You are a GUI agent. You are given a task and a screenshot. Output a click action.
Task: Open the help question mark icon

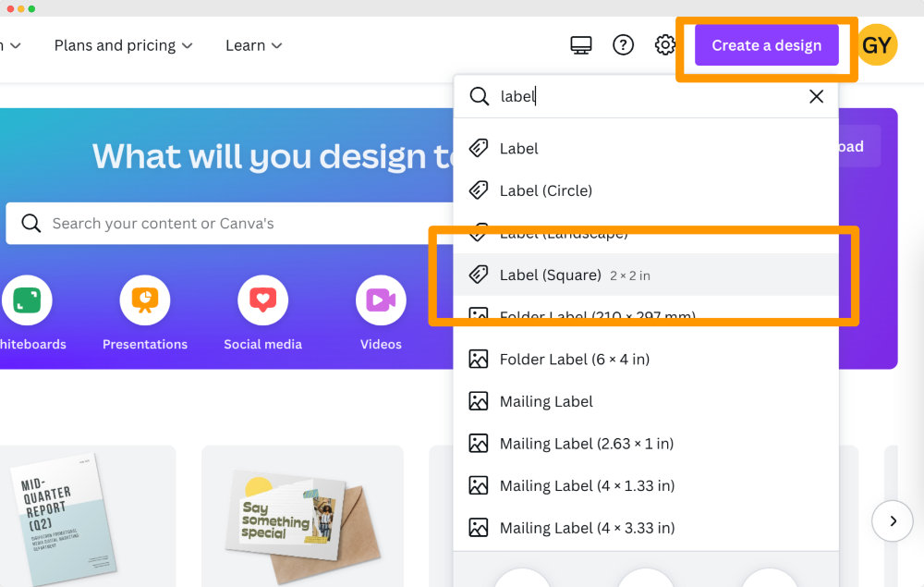[623, 44]
